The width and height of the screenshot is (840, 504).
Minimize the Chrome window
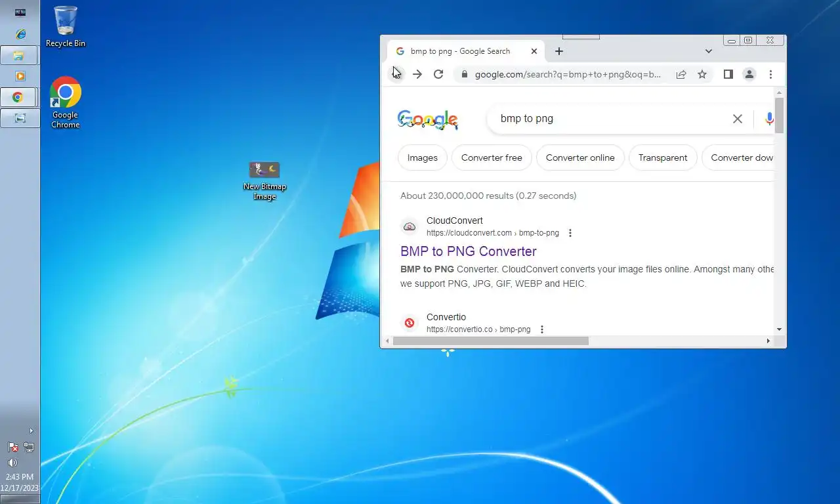(x=732, y=41)
